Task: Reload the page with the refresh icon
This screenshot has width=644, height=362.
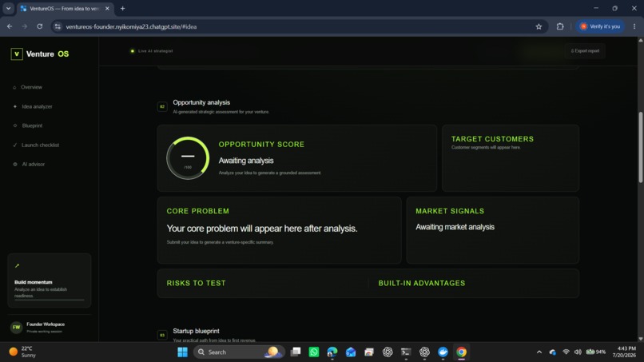Action: (x=40, y=26)
